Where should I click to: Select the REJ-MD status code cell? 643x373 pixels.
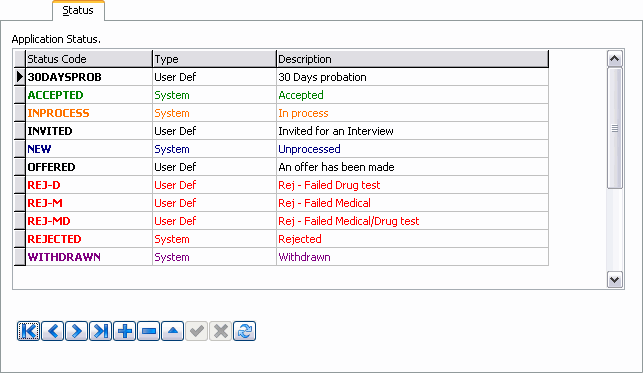89,221
